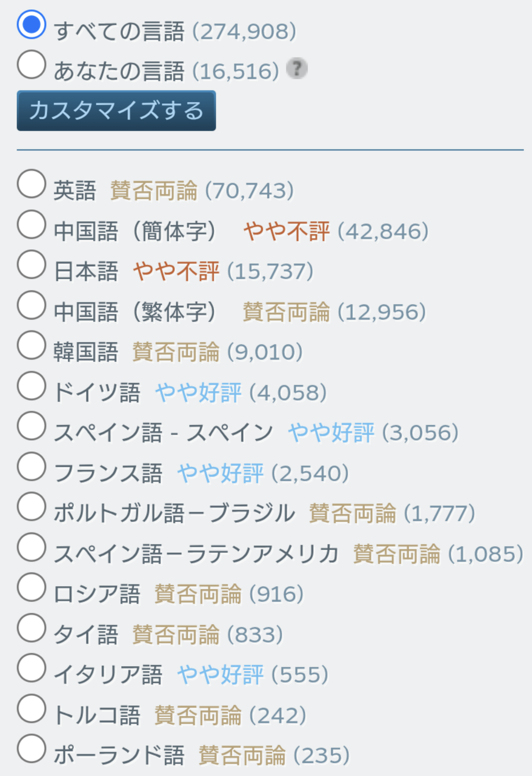The image size is (532, 776).
Task: Select 中国語（繁体字）radio option
Action: tap(32, 305)
